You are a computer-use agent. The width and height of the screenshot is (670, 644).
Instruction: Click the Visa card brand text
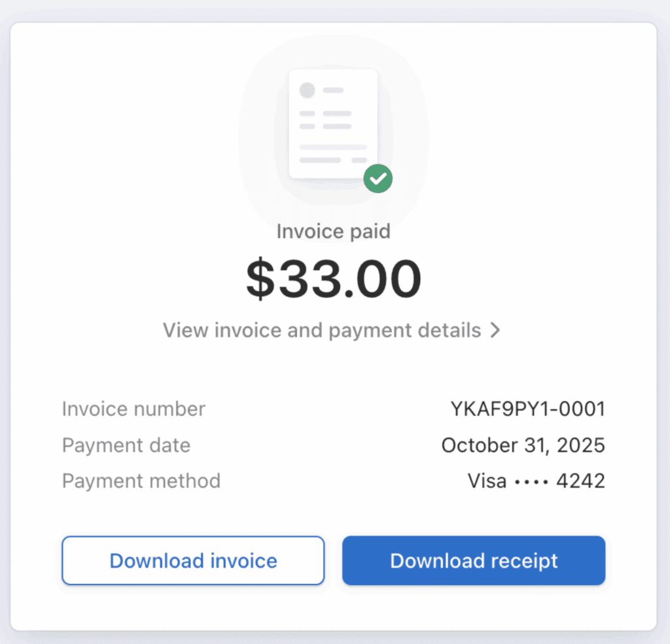[x=487, y=481]
